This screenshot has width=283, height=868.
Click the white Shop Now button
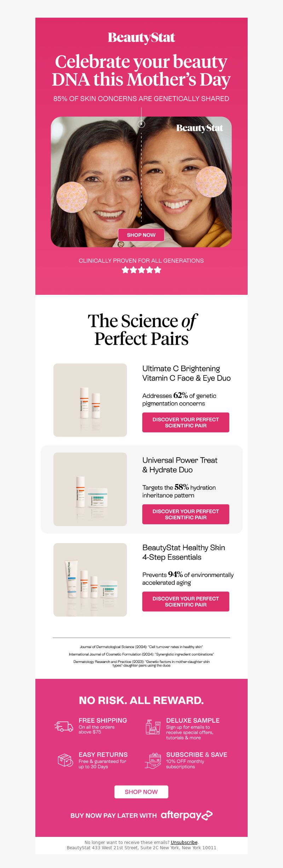click(x=141, y=792)
